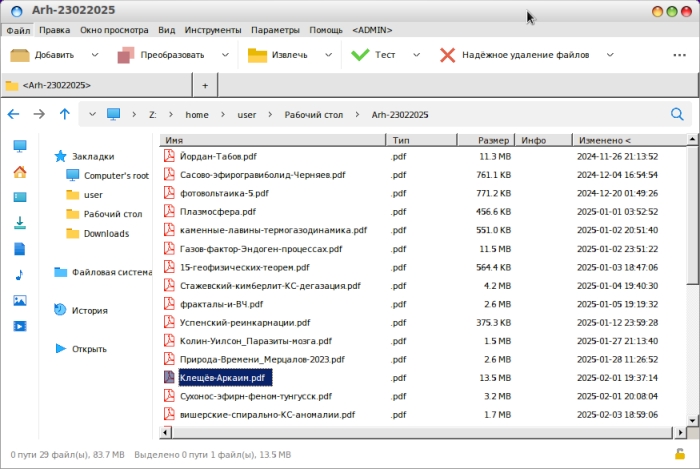Open the Music sidebar note icon
This screenshot has width=700, height=469.
tap(19, 275)
